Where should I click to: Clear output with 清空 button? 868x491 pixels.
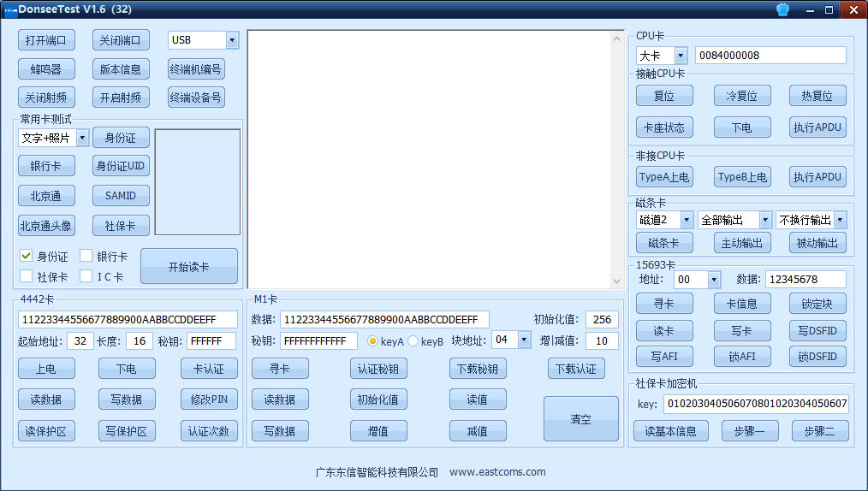[x=581, y=419]
